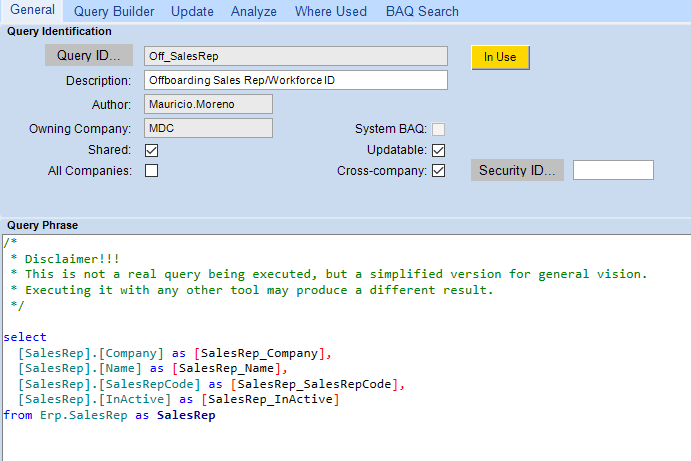Click the Query ID... button
691x461 pixels.
pos(89,55)
